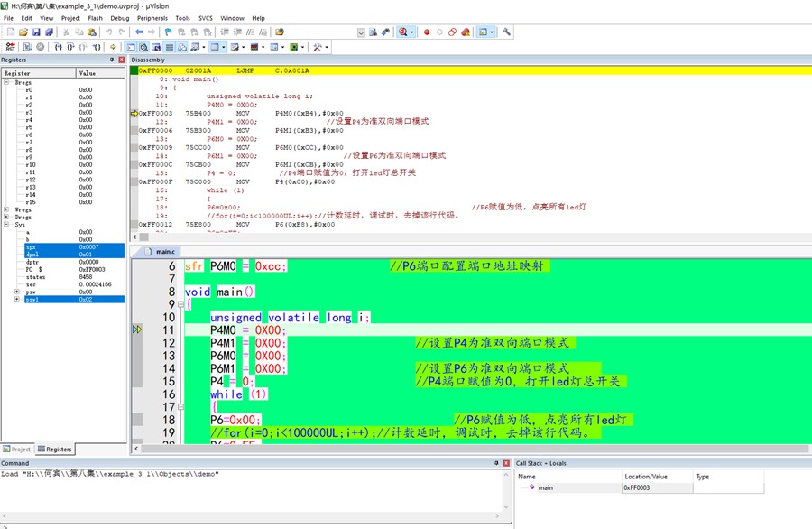Click the Value column header in Registers
Screen dimensions: 812x529
[88, 73]
